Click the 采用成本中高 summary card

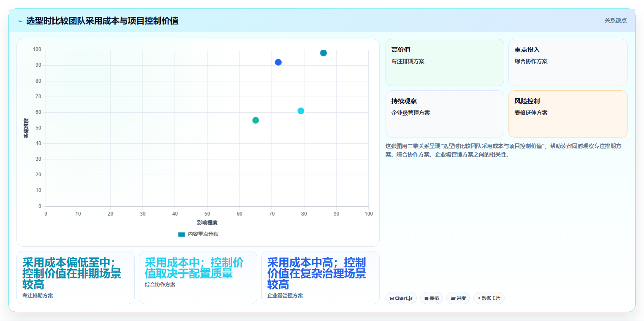tap(321, 278)
